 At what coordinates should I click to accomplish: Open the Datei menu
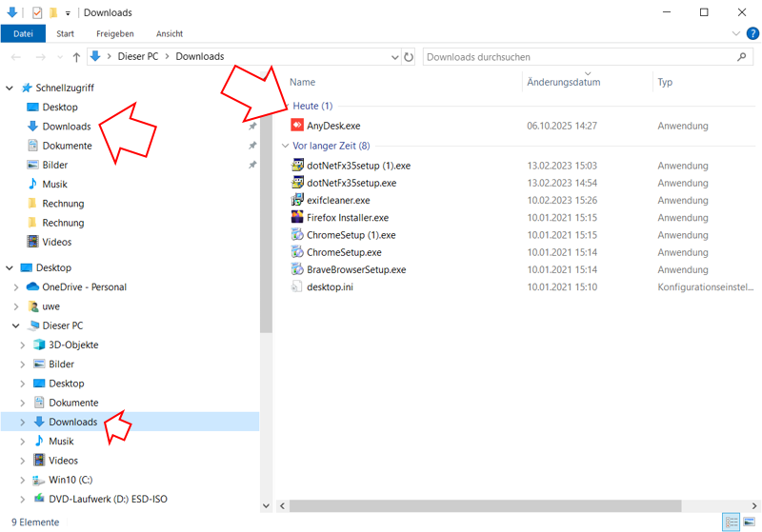coord(23,33)
